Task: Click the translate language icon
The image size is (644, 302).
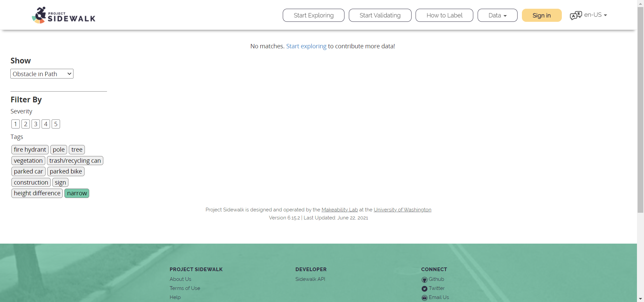Action: pos(576,15)
